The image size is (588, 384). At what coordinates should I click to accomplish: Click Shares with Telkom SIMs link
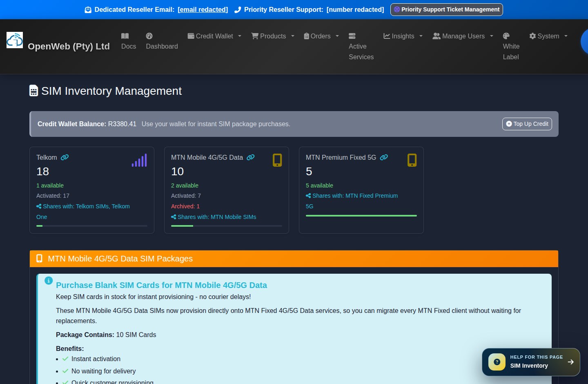point(83,212)
